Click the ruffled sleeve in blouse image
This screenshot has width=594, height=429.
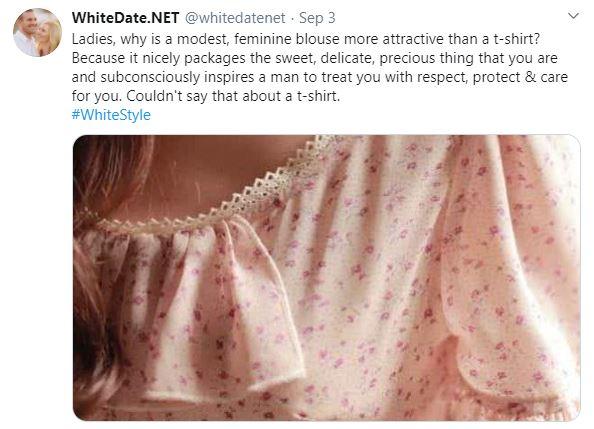pyautogui.click(x=212, y=311)
